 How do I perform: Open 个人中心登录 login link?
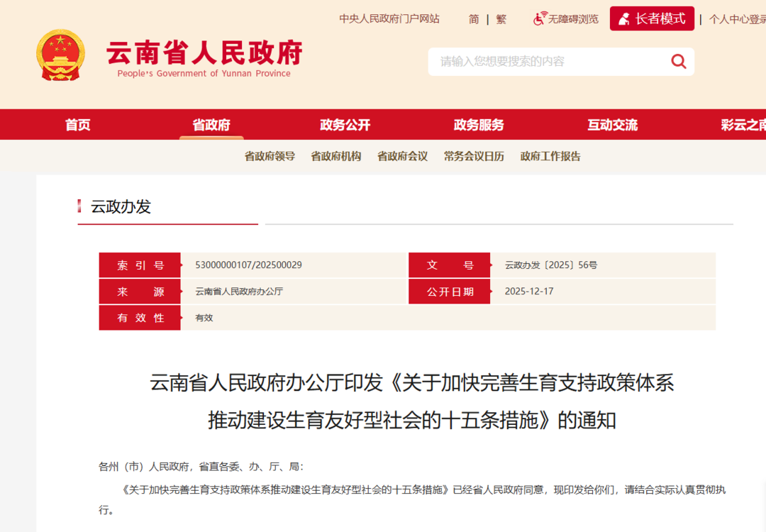click(738, 19)
